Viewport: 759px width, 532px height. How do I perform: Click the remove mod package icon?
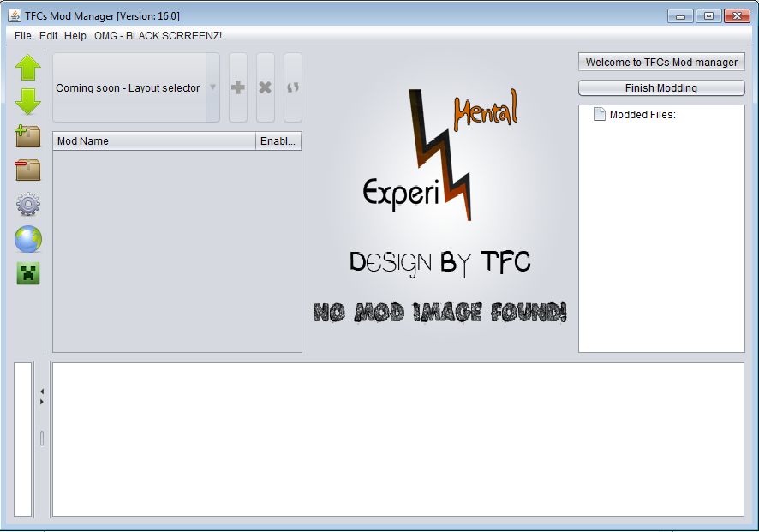coord(28,170)
